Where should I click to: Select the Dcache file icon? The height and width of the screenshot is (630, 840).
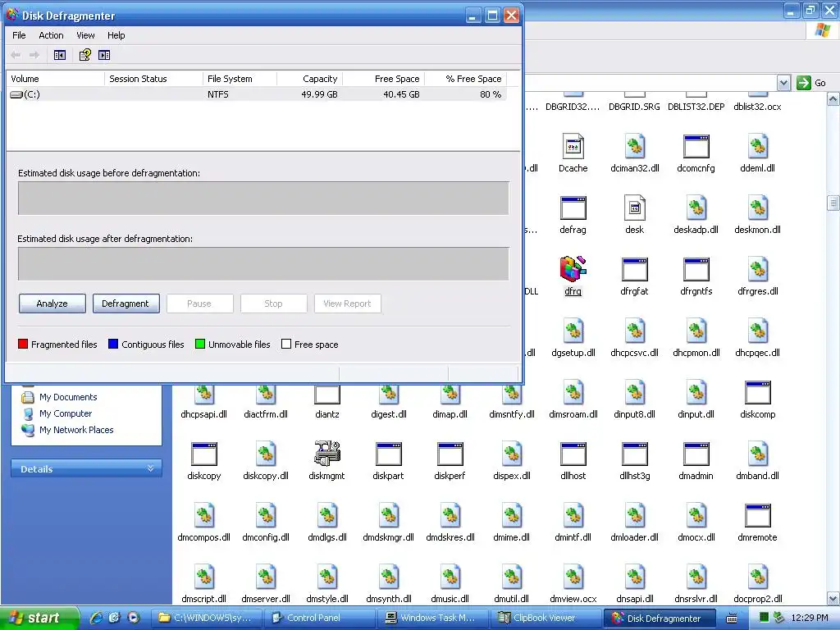[573, 146]
